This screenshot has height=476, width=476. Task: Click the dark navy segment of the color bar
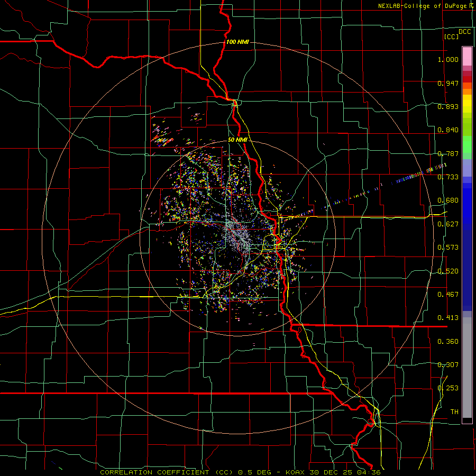pyautogui.click(x=467, y=270)
